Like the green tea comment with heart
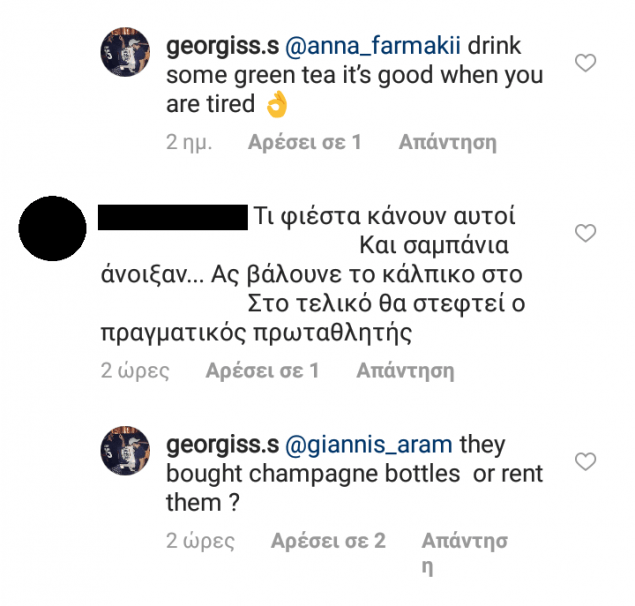 pyautogui.click(x=587, y=64)
